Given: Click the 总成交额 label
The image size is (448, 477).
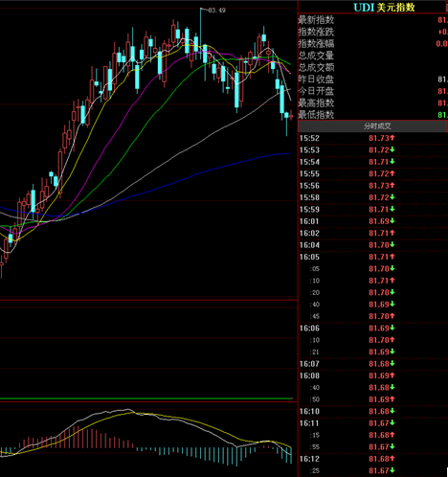Looking at the screenshot, I should pos(316,67).
